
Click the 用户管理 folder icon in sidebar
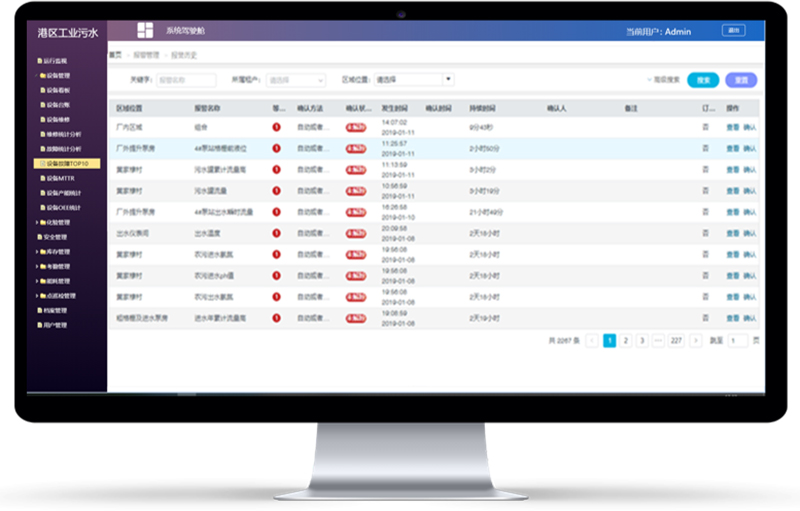[42, 325]
